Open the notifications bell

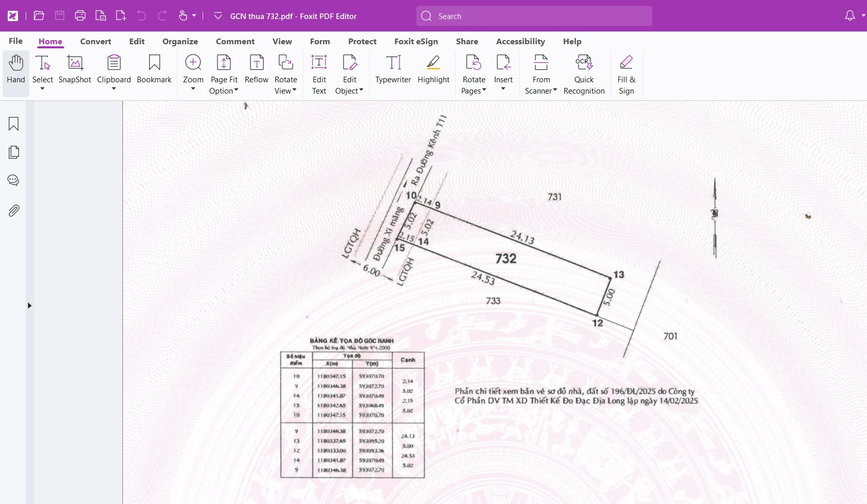coord(850,16)
